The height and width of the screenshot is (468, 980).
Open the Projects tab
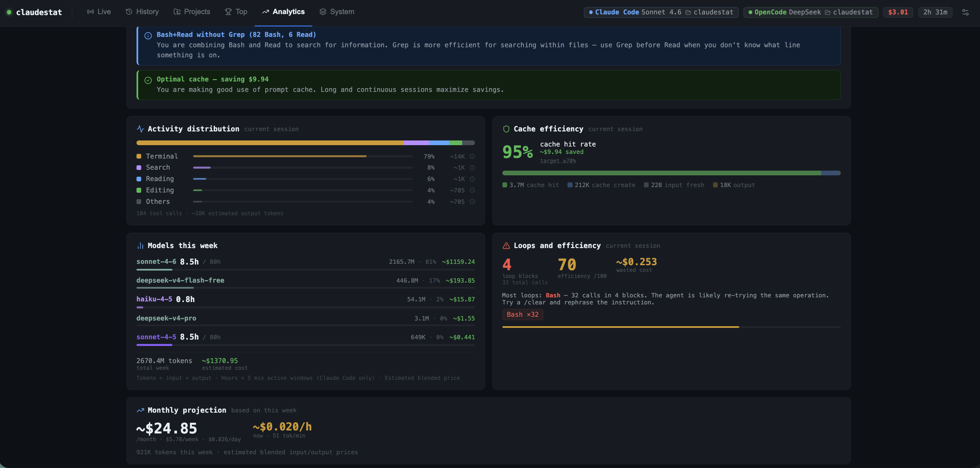pos(192,12)
